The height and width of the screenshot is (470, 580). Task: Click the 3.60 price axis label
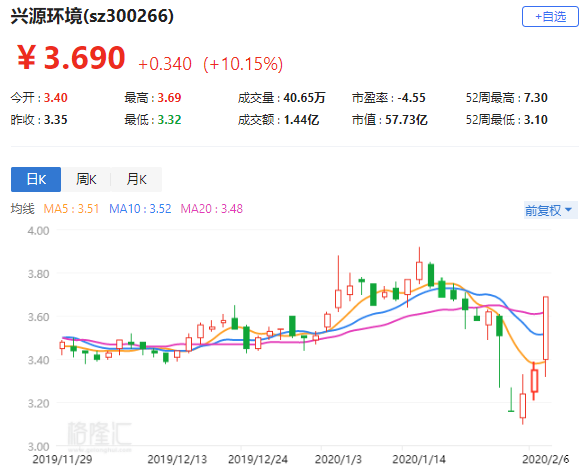(x=38, y=317)
